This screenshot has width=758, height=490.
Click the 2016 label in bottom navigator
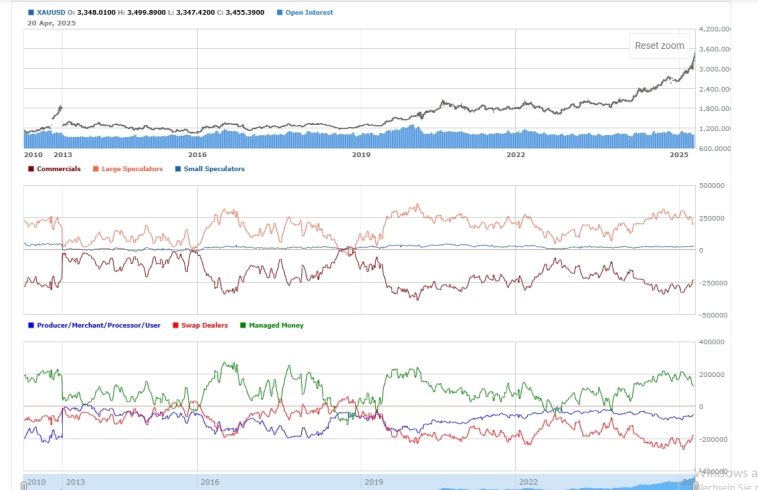(210, 481)
